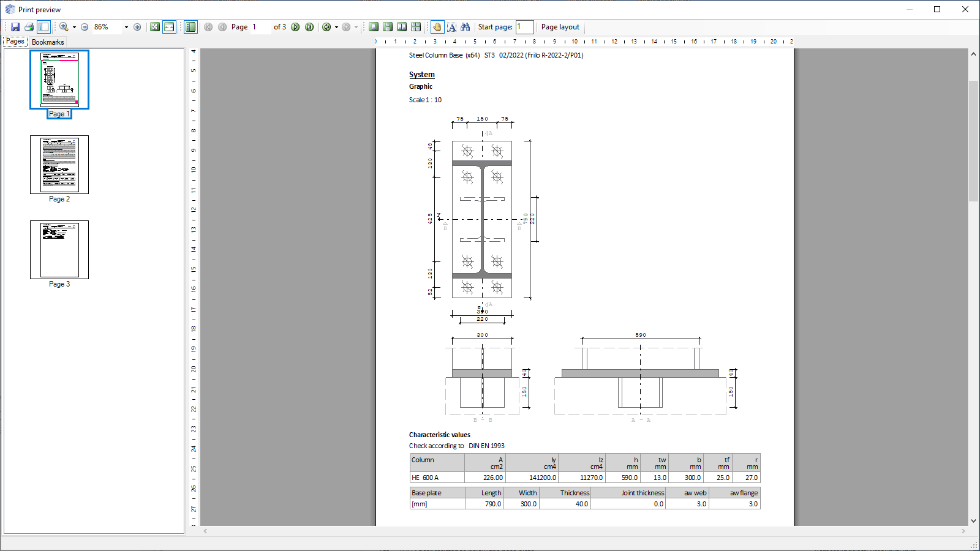This screenshot has width=980, height=551.
Task: Click the 'Characteristic values' heading
Action: tap(440, 435)
